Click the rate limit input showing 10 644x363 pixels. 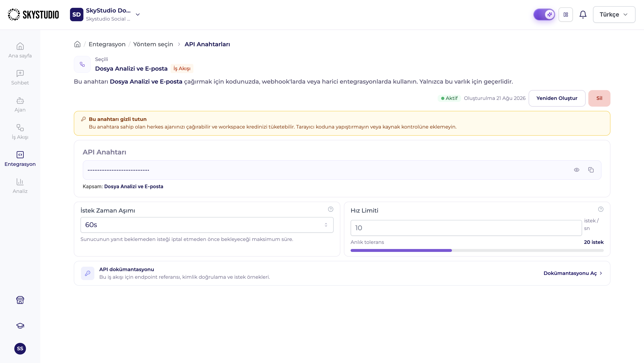466,228
